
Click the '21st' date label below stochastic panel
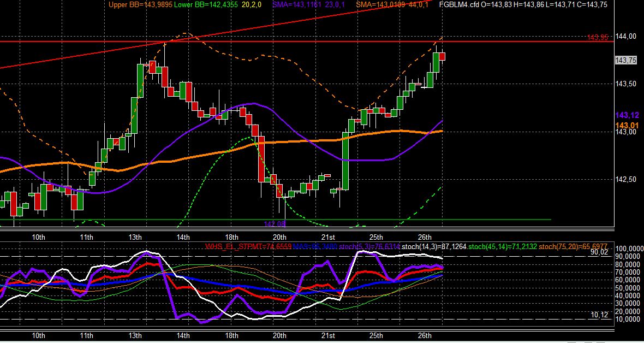pyautogui.click(x=328, y=335)
